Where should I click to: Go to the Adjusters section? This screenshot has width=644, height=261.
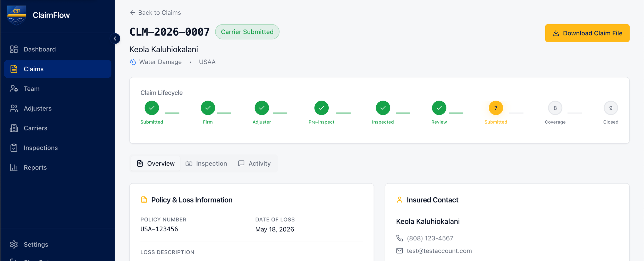(58, 108)
